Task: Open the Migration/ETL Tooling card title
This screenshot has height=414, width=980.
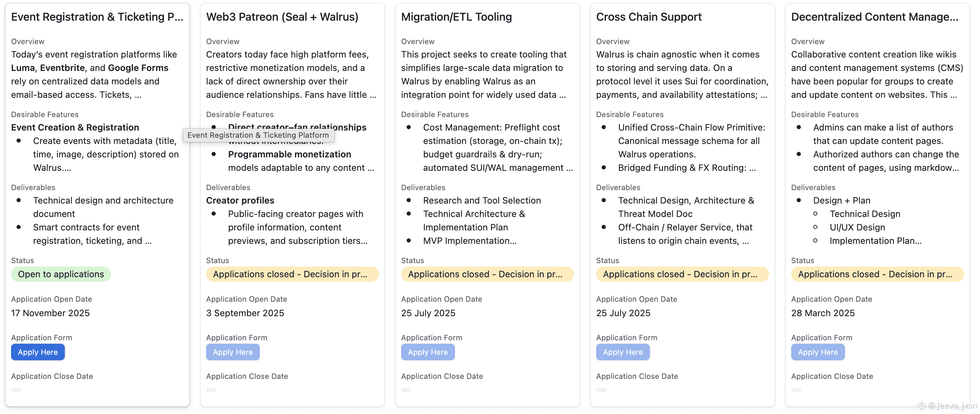Action: point(456,17)
